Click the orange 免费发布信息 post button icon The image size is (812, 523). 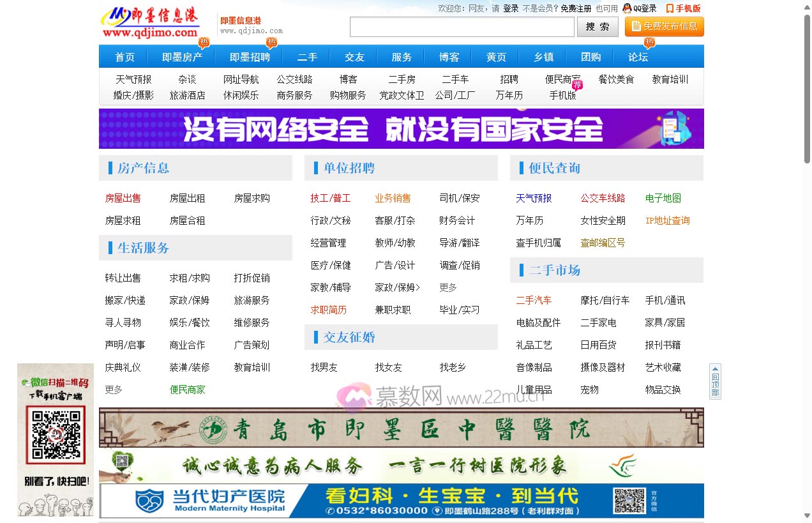point(636,27)
